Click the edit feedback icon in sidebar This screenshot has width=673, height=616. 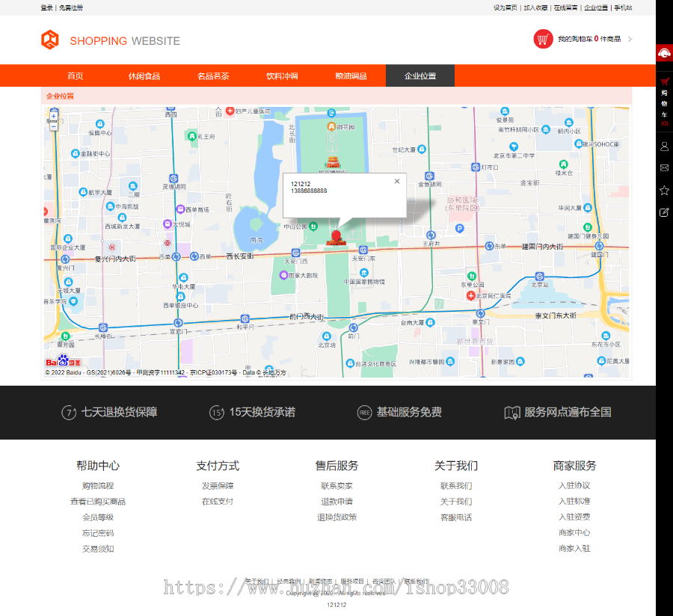(x=664, y=212)
